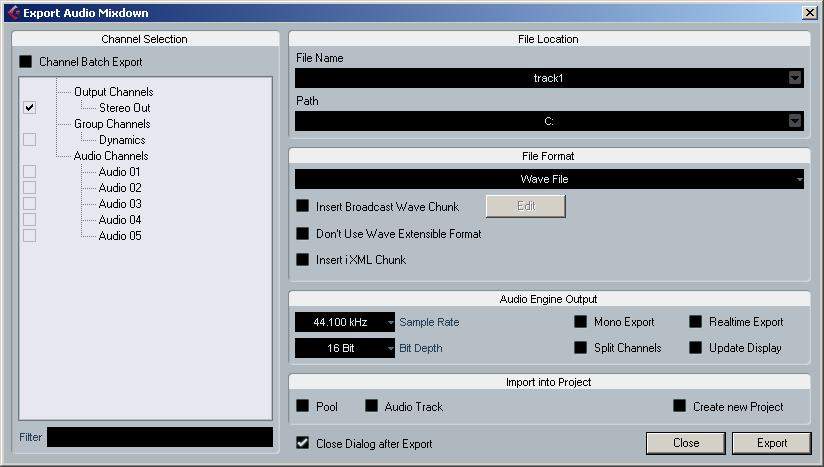This screenshot has height=467, width=824.
Task: Enable Create new Project checkbox
Action: 679,406
